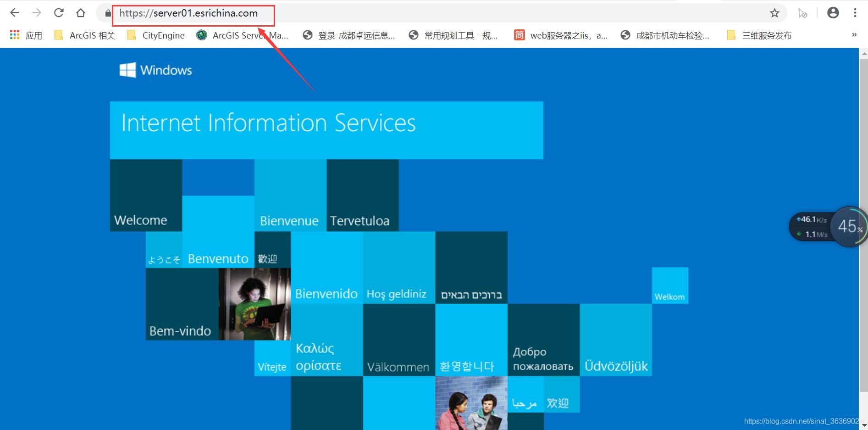Open the Chrome three-dot menu
The image size is (868, 430).
(855, 12)
